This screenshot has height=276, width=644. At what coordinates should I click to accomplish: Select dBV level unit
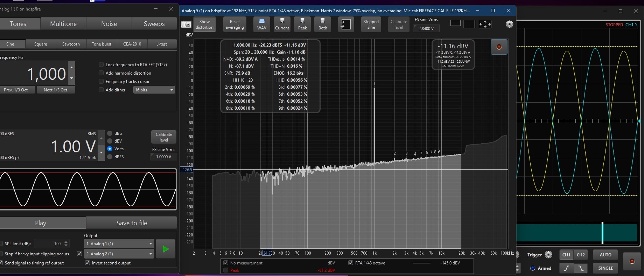tap(110, 141)
